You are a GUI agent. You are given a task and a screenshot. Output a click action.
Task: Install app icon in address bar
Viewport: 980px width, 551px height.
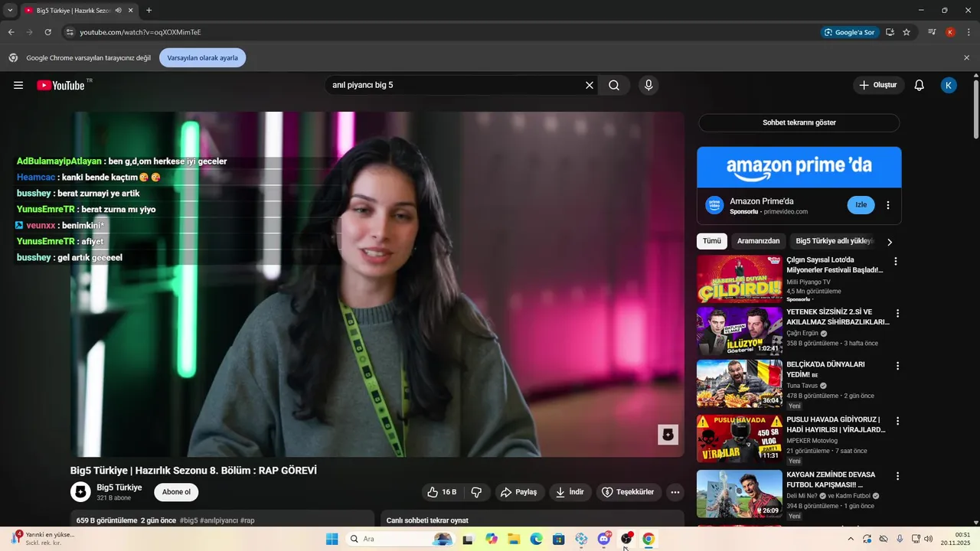point(890,32)
